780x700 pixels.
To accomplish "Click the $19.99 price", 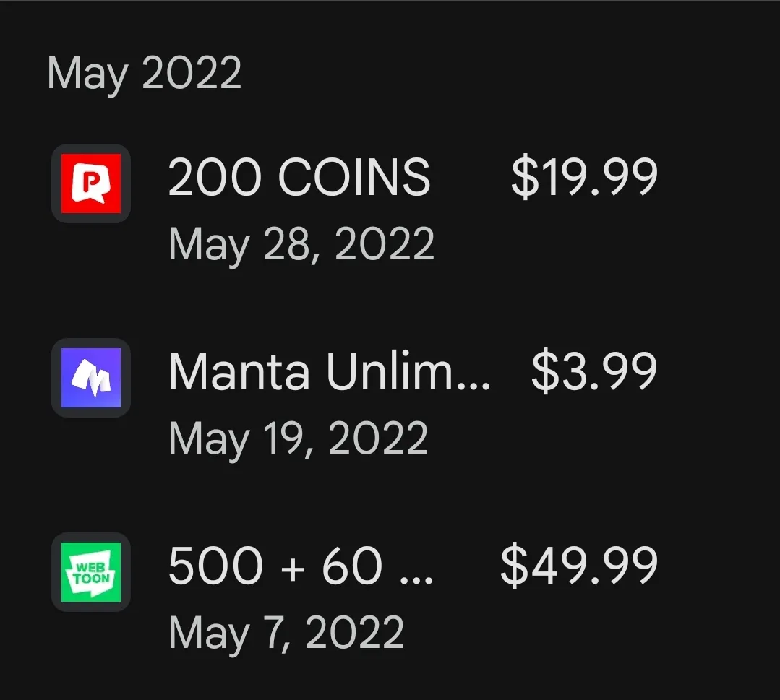I will (584, 178).
